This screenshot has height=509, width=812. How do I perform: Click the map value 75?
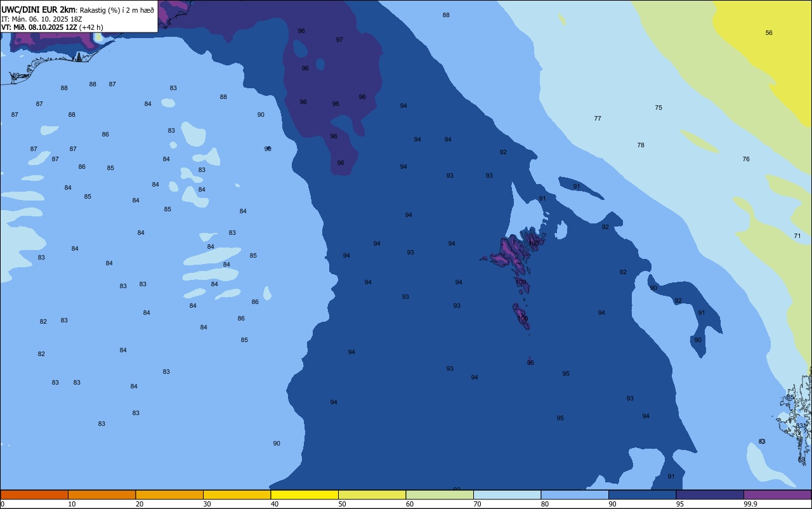coord(658,107)
